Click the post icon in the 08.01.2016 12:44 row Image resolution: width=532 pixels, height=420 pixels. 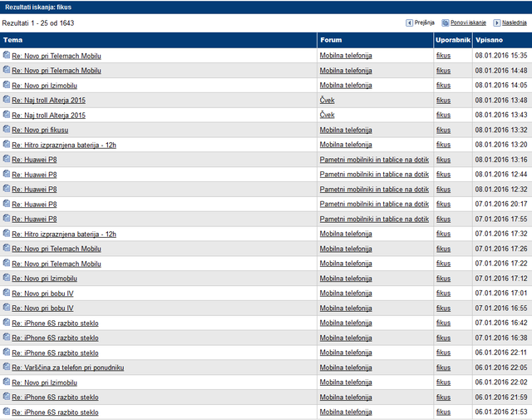[7, 174]
